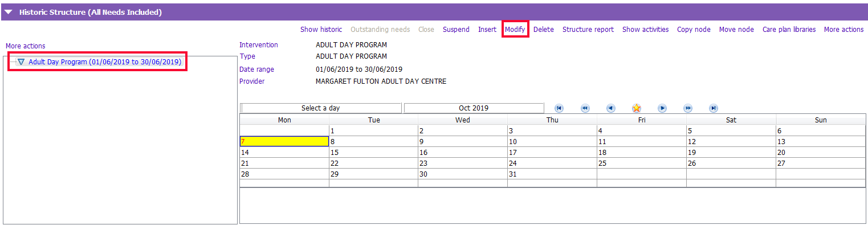Jump to today via the star icon

tap(637, 108)
